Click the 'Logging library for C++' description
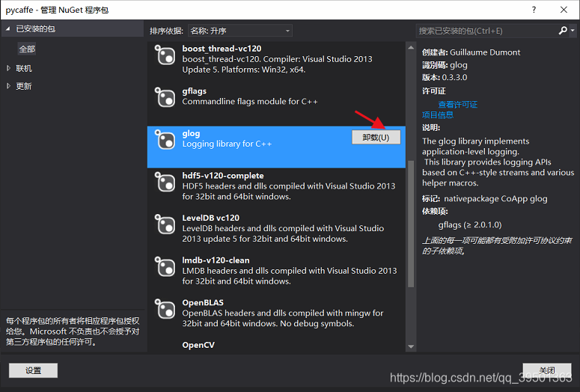The width and height of the screenshot is (580, 392). click(x=227, y=144)
